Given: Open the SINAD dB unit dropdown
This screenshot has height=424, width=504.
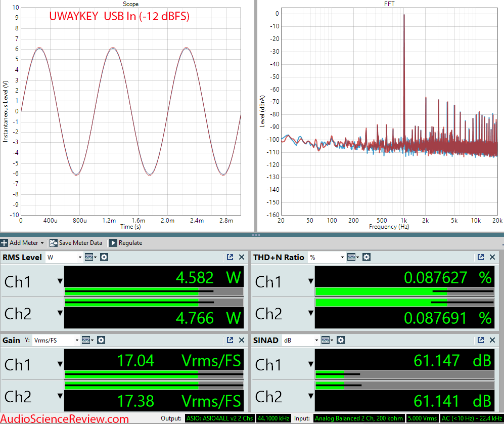Looking at the screenshot, I should (301, 341).
